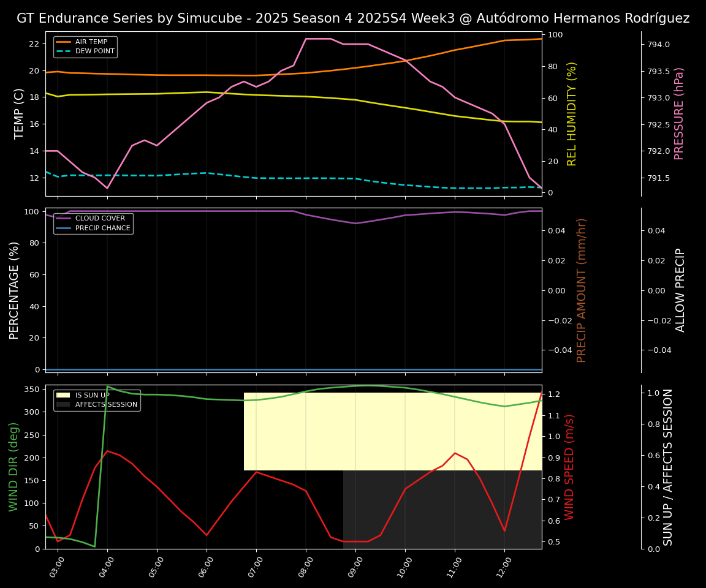Click the SUN UP / AFFECTS SESSION axis label
Image resolution: width=706 pixels, height=588 pixels.
coord(668,467)
